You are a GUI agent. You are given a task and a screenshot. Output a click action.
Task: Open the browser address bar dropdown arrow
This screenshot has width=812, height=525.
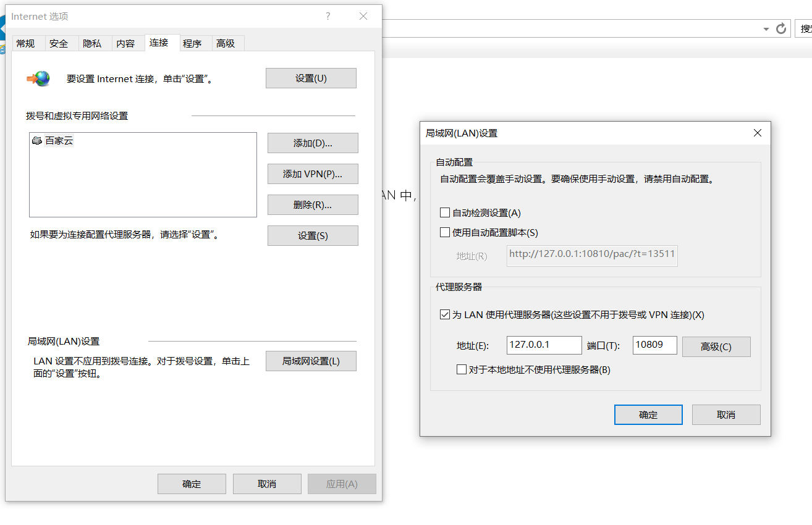click(x=766, y=29)
